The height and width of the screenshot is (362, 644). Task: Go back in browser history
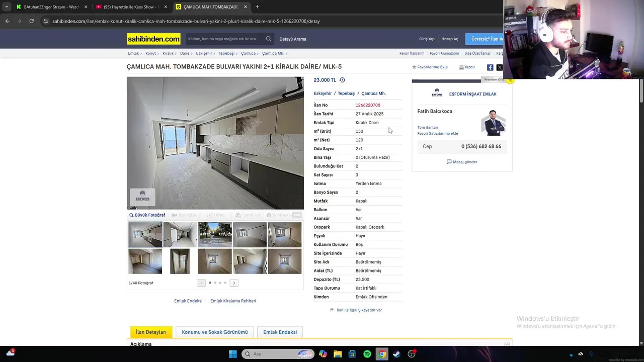click(7, 21)
